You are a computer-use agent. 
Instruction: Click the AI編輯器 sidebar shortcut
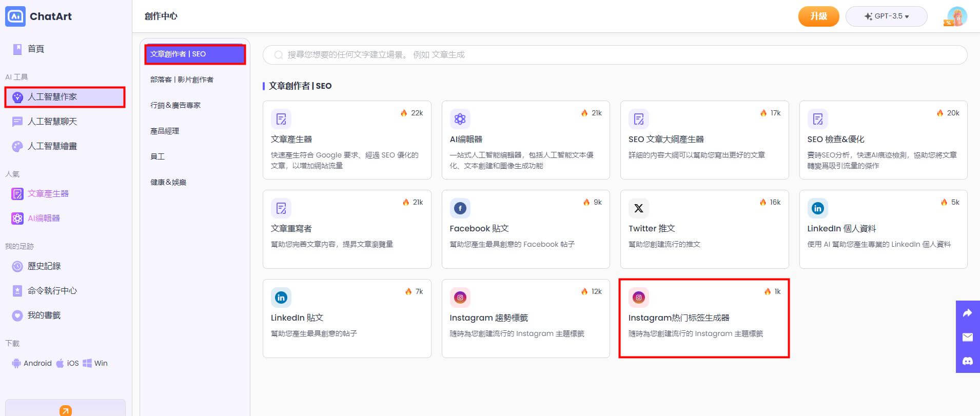pyautogui.click(x=36, y=219)
